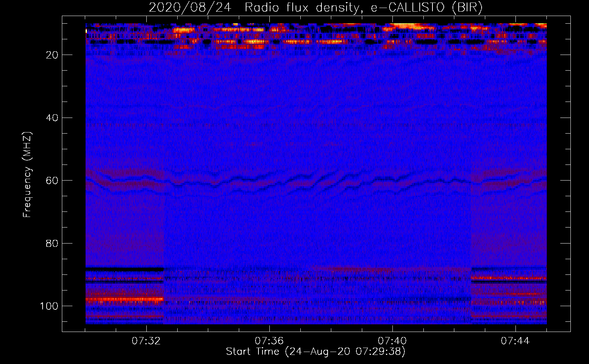Click the '07:44' time tick label
The width and height of the screenshot is (589, 364).
515,341
